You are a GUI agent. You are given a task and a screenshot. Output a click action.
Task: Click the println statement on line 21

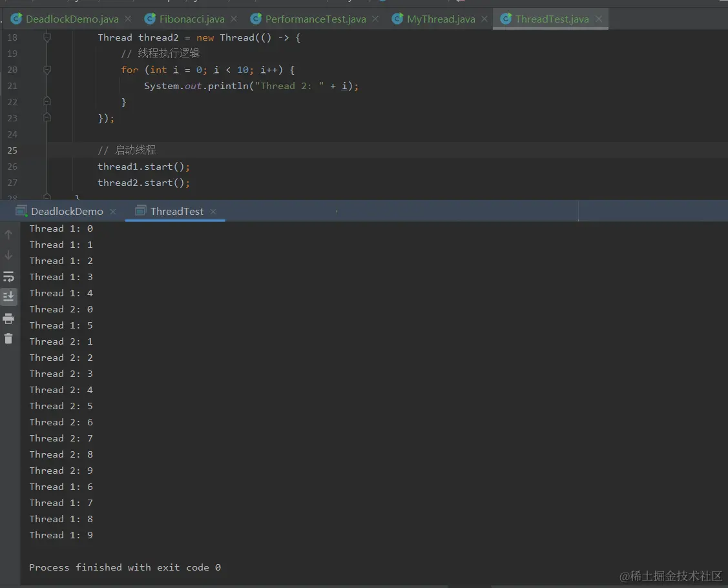(251, 86)
